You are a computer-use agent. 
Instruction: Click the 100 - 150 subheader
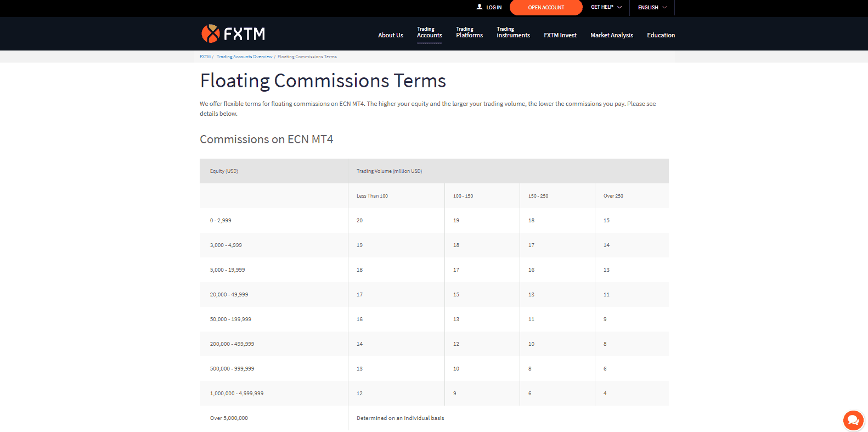[x=463, y=196]
